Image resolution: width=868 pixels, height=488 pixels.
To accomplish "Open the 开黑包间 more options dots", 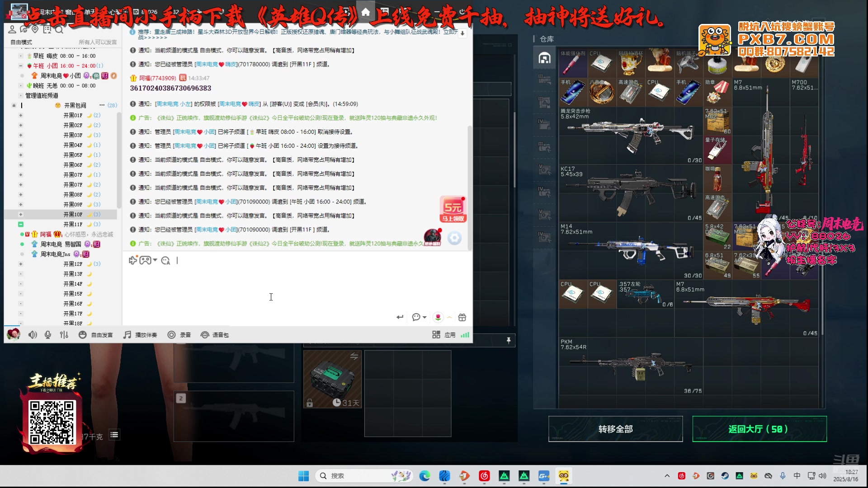I will (x=102, y=105).
